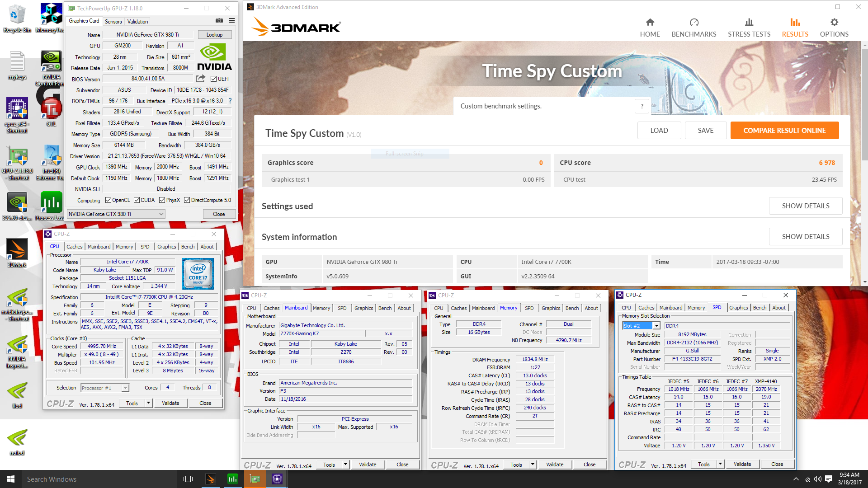Open the Windows Start menu
Viewport: 868px width, 488px height.
tap(11, 479)
